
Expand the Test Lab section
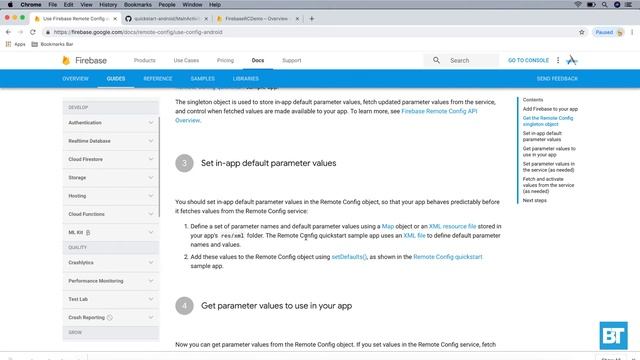coord(111,299)
